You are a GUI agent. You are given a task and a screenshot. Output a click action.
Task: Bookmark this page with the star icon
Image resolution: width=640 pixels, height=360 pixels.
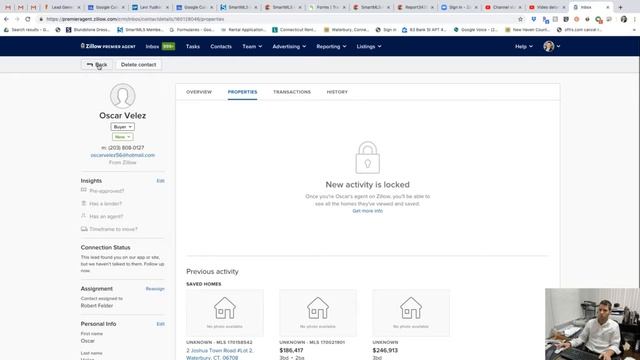[520, 19]
